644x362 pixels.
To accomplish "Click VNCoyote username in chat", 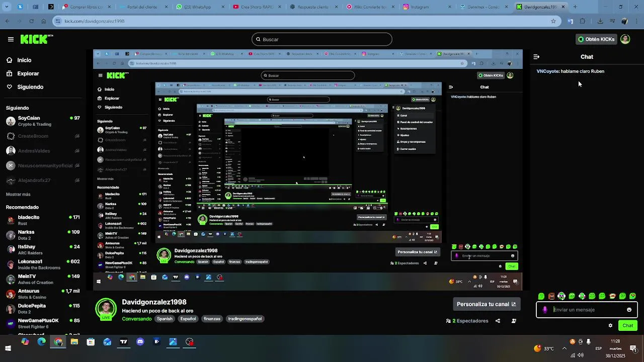I will click(x=547, y=71).
